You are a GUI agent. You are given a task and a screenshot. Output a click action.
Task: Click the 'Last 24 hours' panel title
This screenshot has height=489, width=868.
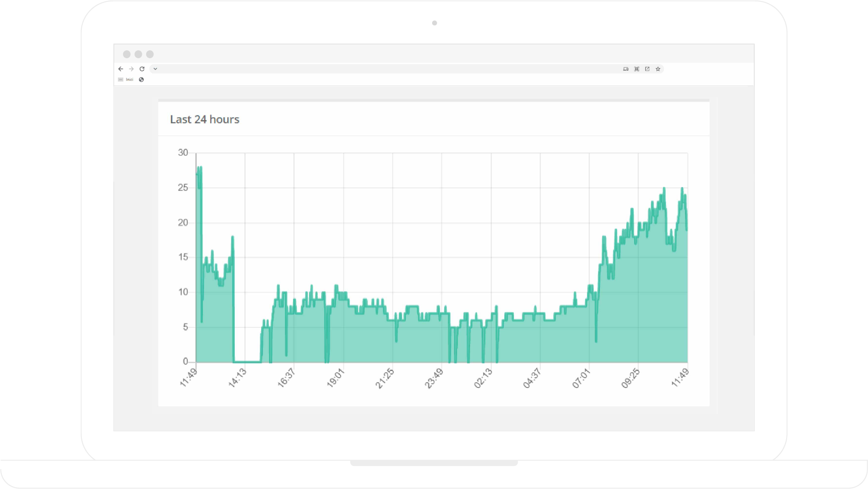tap(204, 119)
